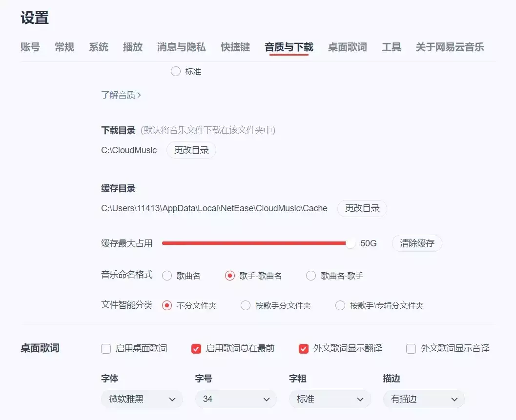
Task: Switch to the 关于网易云音乐 tab
Action: point(450,47)
